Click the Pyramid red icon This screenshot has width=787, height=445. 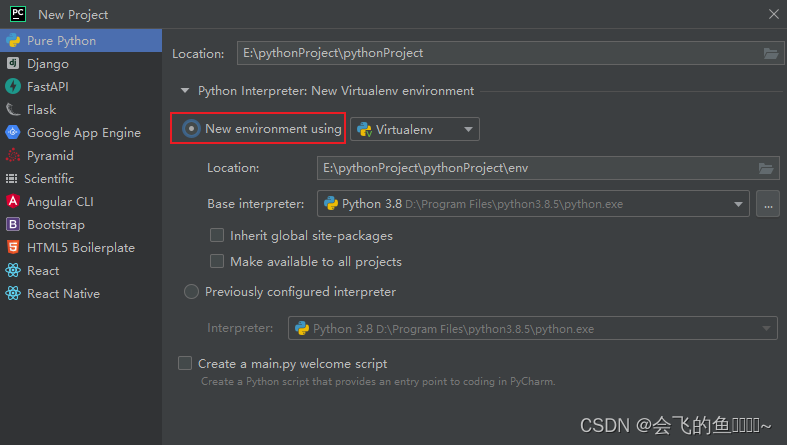[x=13, y=156]
